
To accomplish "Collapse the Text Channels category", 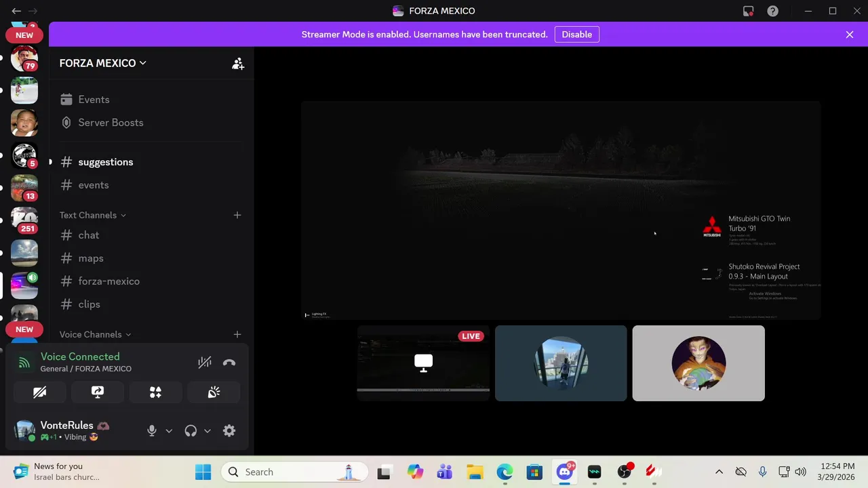I will click(x=92, y=216).
